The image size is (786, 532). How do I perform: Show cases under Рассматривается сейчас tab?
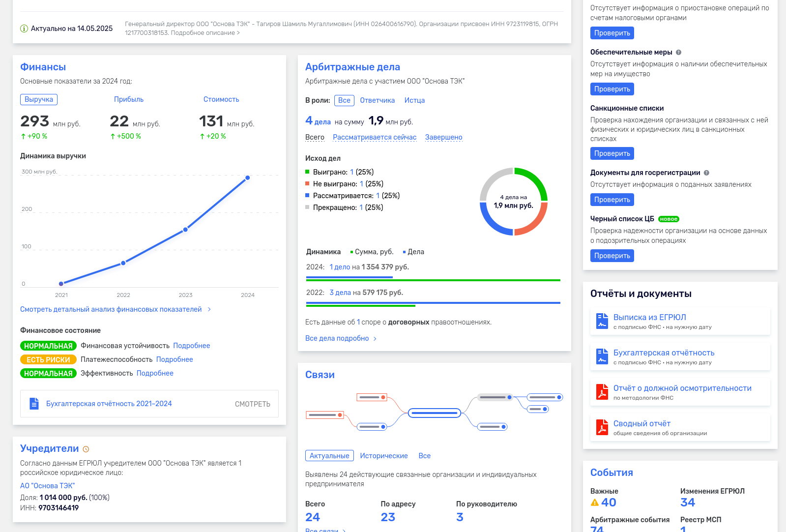pyautogui.click(x=375, y=137)
